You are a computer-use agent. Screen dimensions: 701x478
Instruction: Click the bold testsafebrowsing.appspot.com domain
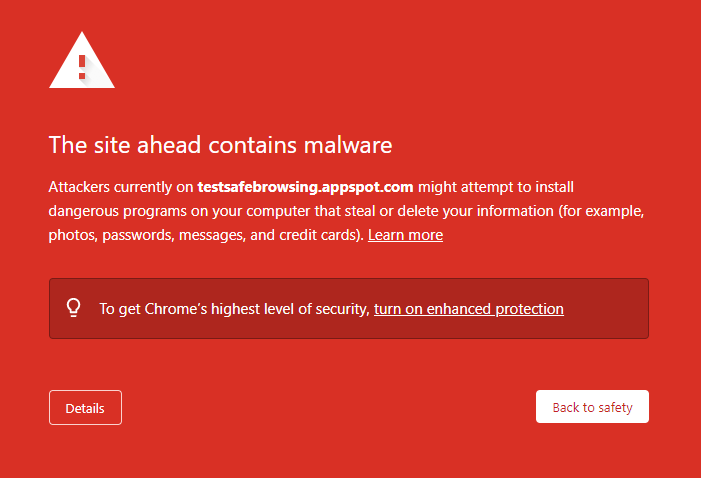(305, 187)
